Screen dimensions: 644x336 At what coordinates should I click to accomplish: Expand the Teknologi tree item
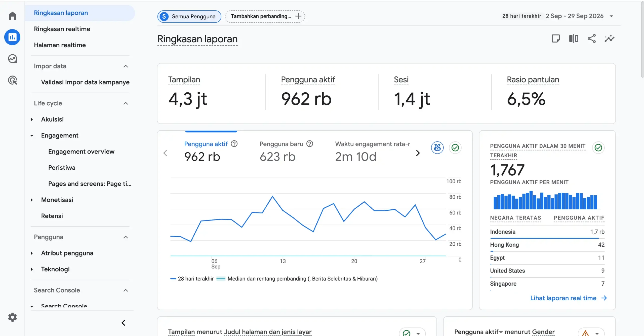(x=32, y=269)
